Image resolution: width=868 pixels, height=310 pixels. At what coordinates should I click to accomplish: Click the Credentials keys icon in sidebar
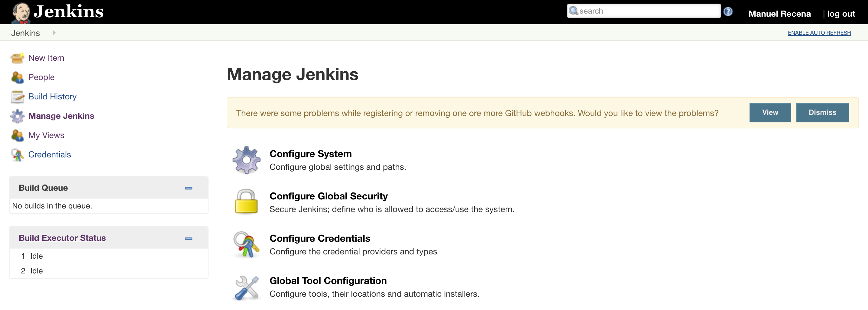click(x=17, y=155)
